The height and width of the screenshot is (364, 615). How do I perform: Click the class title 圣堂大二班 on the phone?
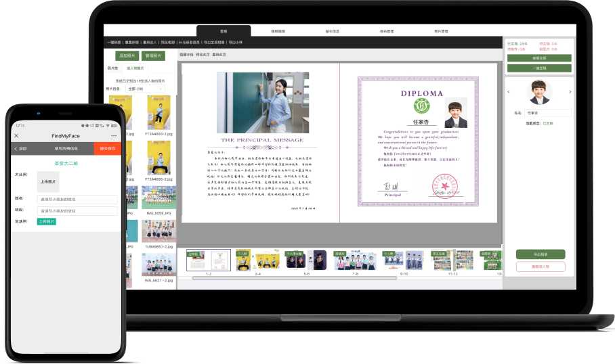pyautogui.click(x=66, y=163)
